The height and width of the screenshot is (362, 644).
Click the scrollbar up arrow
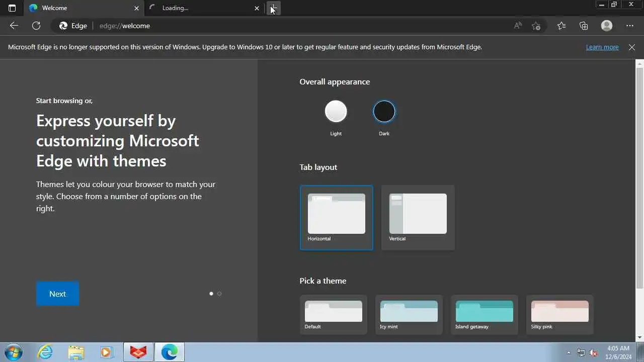point(639,64)
